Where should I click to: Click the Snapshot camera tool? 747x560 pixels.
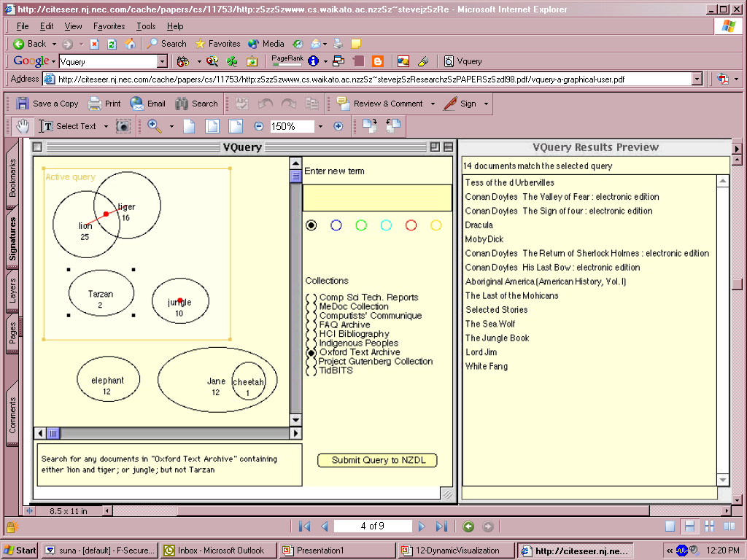123,126
